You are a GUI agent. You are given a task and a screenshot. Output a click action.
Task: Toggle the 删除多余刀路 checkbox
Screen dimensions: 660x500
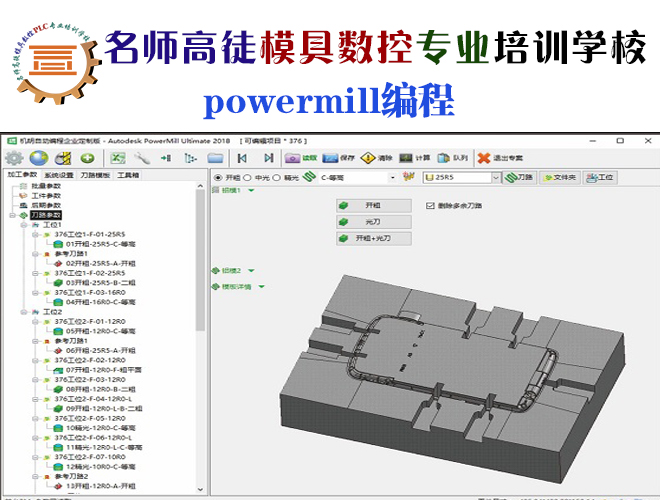(430, 206)
